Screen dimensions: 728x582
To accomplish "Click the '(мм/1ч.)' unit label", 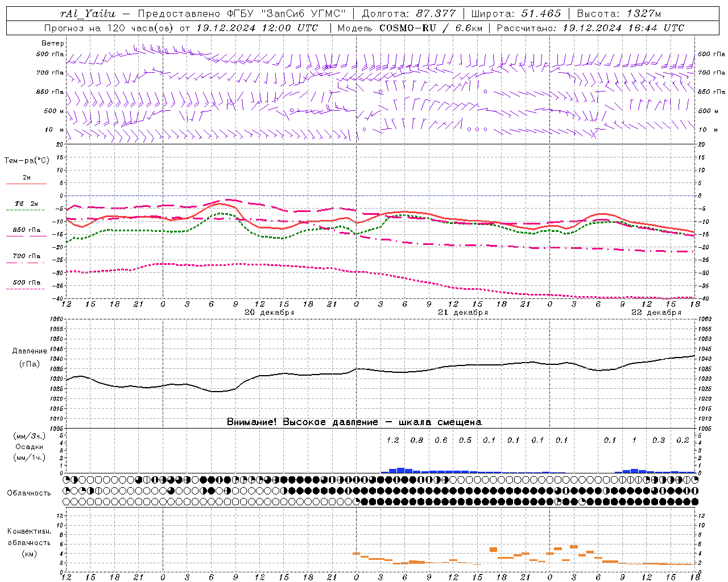I will (30, 458).
